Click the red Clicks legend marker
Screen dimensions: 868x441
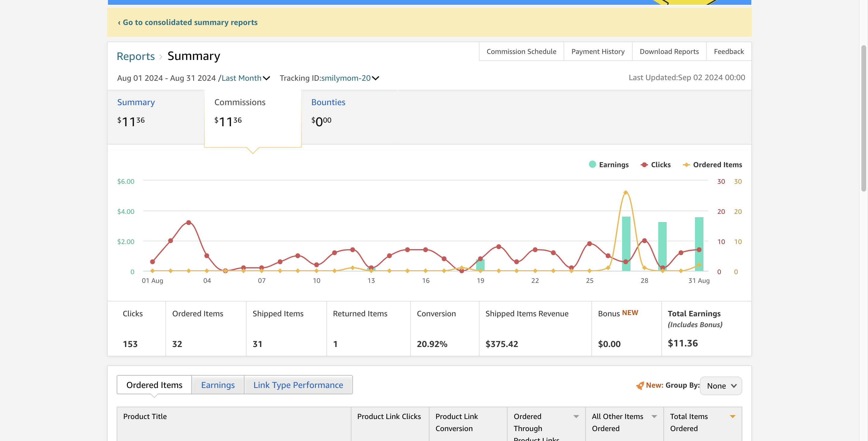pos(644,165)
